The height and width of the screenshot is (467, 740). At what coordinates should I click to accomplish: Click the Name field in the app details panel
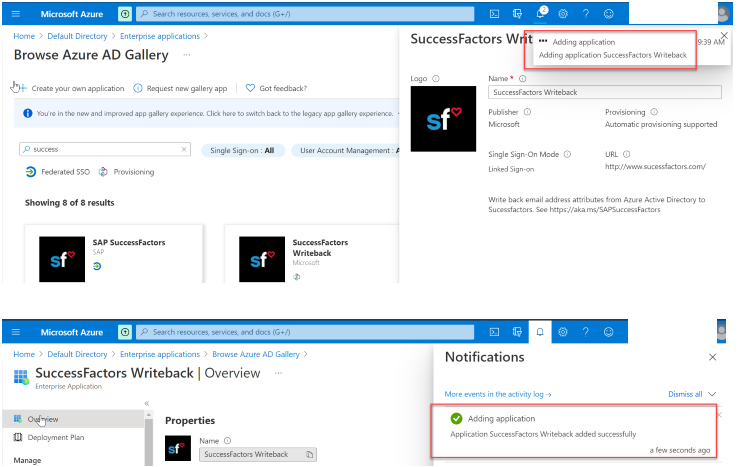pyautogui.click(x=605, y=92)
